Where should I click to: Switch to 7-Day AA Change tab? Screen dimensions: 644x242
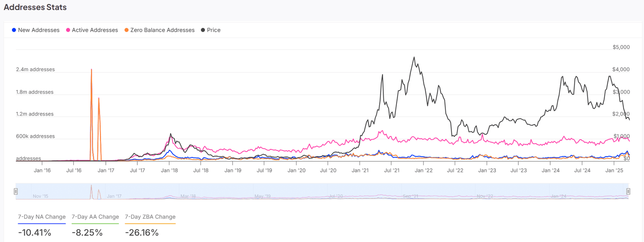click(95, 217)
